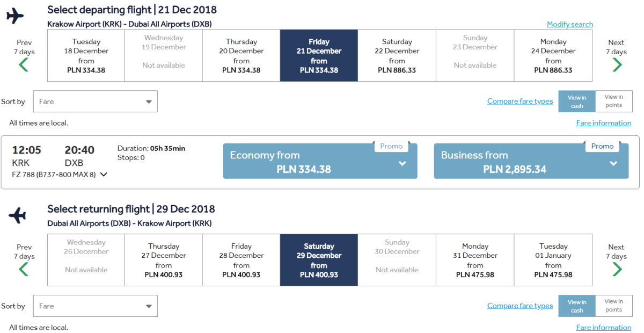Click the departing flight airplane icon
The height and width of the screenshot is (333, 644).
point(15,16)
